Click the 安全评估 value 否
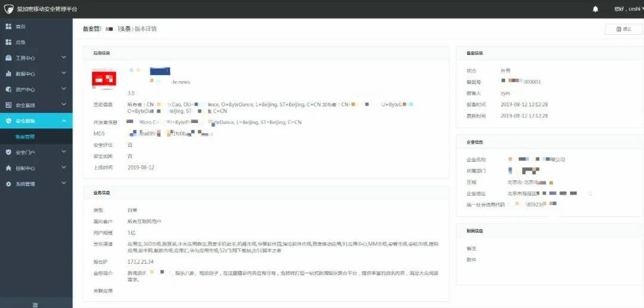This screenshot has width=644, height=308. 130,145
